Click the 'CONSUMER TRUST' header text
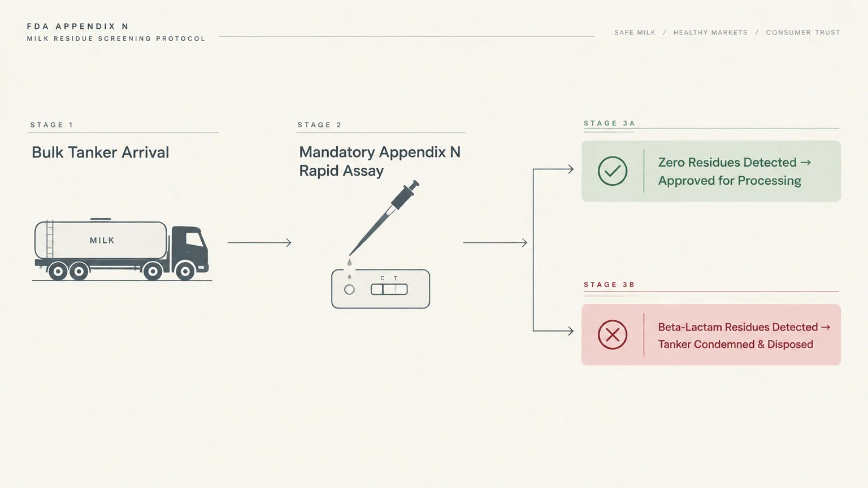 (803, 33)
